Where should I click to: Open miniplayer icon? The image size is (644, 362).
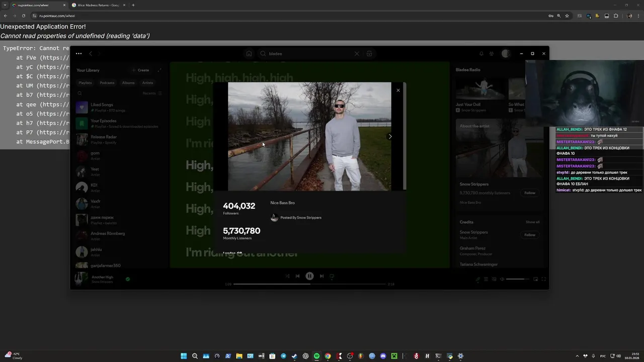tap(535, 279)
